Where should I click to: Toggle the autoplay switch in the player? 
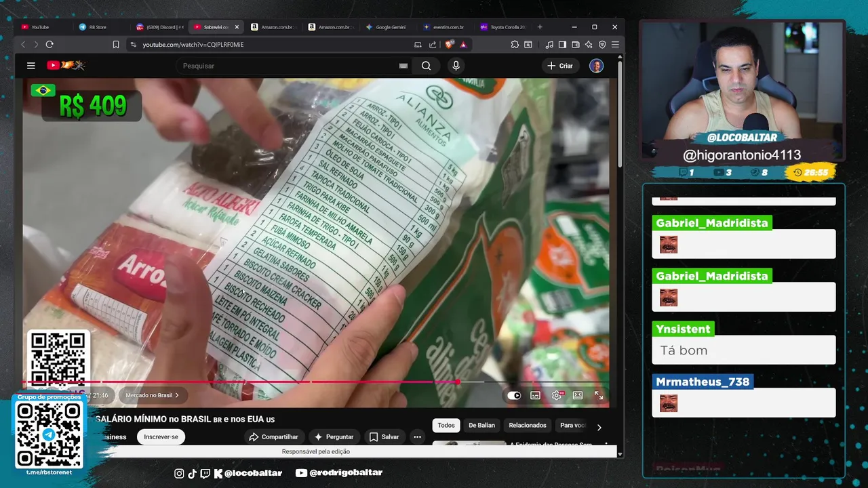click(x=514, y=395)
